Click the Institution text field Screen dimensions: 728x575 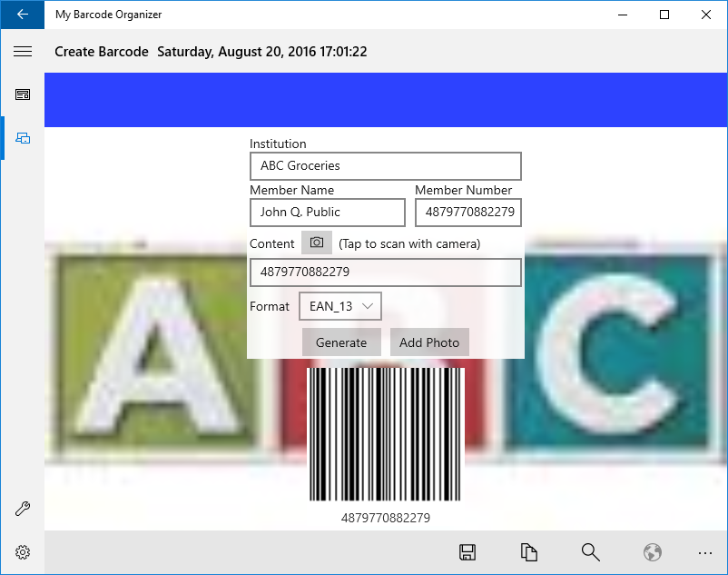pyautogui.click(x=386, y=166)
